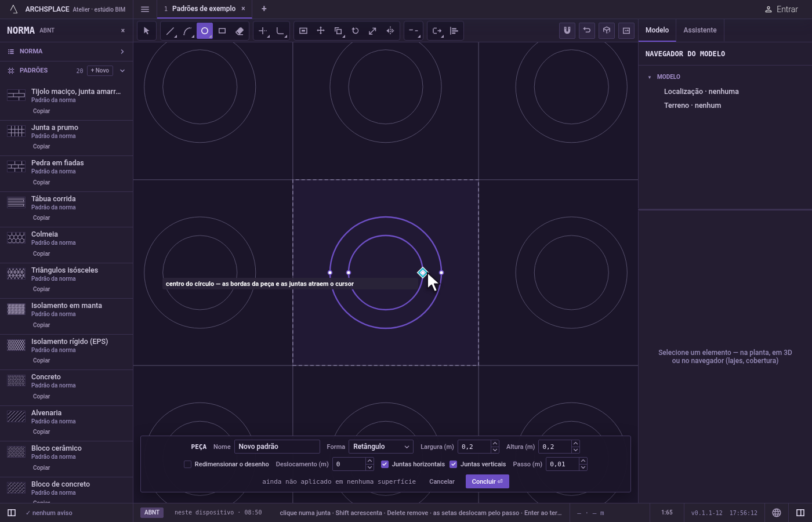Click the Concluir button
Screen dimensions: 812x522
(x=487, y=481)
